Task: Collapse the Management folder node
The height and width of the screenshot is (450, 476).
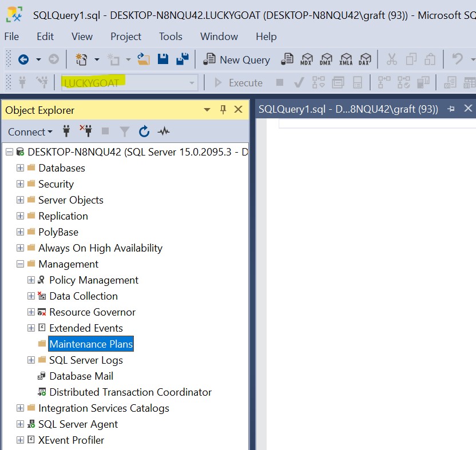Action: [21, 264]
